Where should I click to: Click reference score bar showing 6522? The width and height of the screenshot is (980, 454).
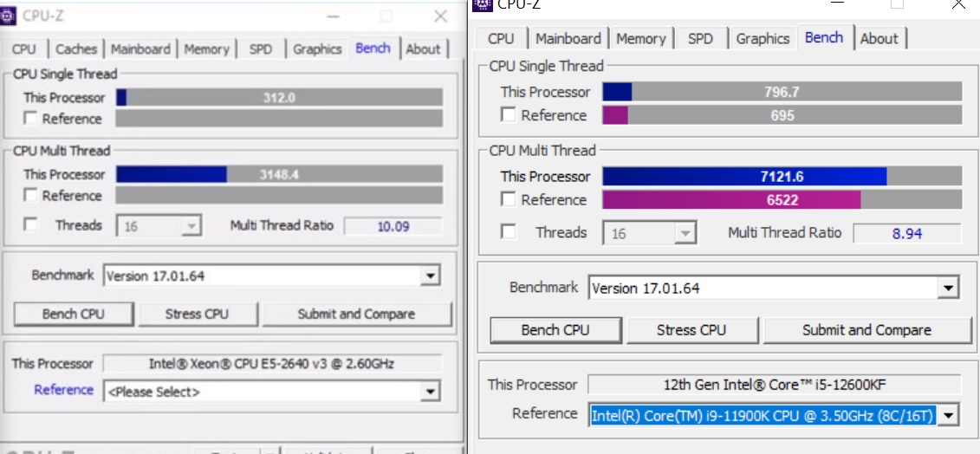[782, 199]
